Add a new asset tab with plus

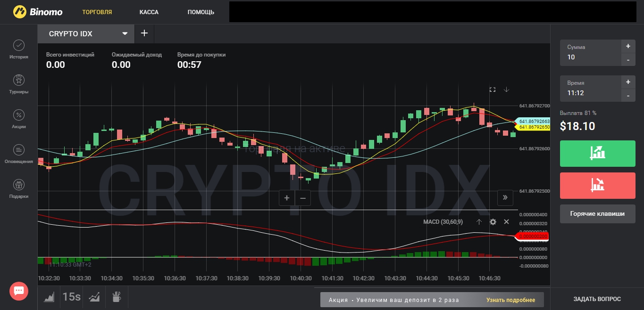point(144,33)
